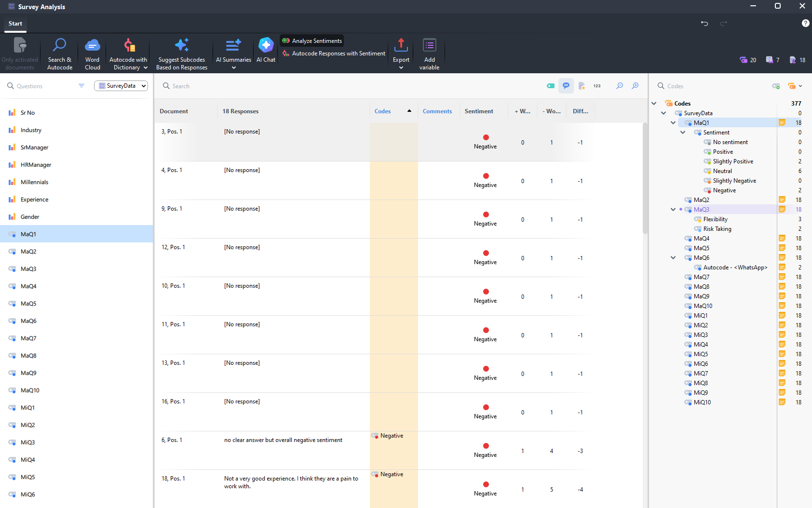
Task: Open the Word Cloud tool
Action: (92, 53)
